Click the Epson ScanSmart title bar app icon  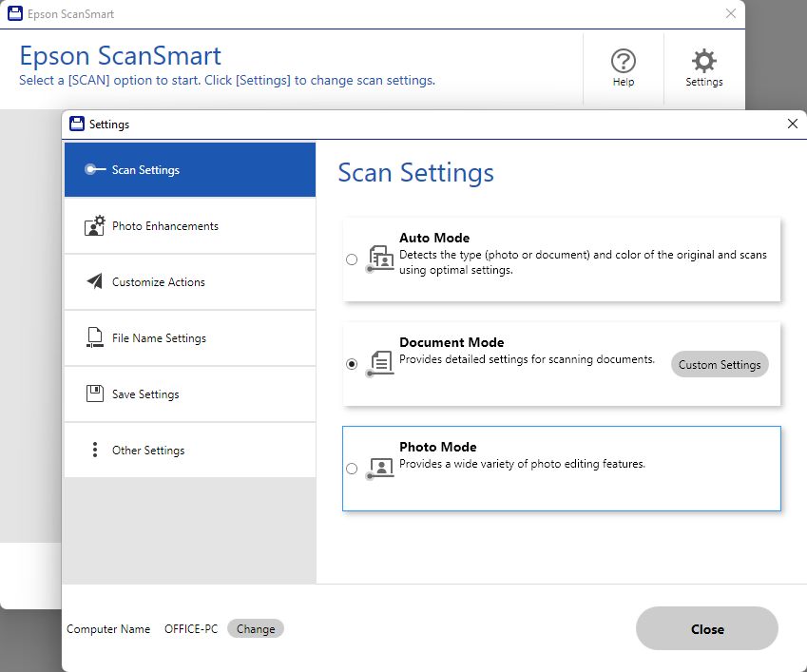pyautogui.click(x=15, y=14)
